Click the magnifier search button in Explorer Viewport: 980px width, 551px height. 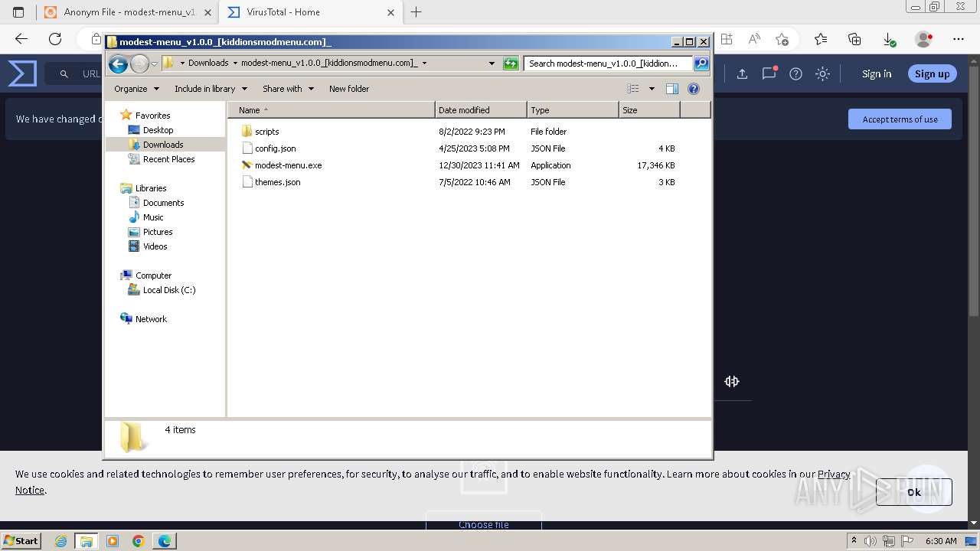coord(701,64)
